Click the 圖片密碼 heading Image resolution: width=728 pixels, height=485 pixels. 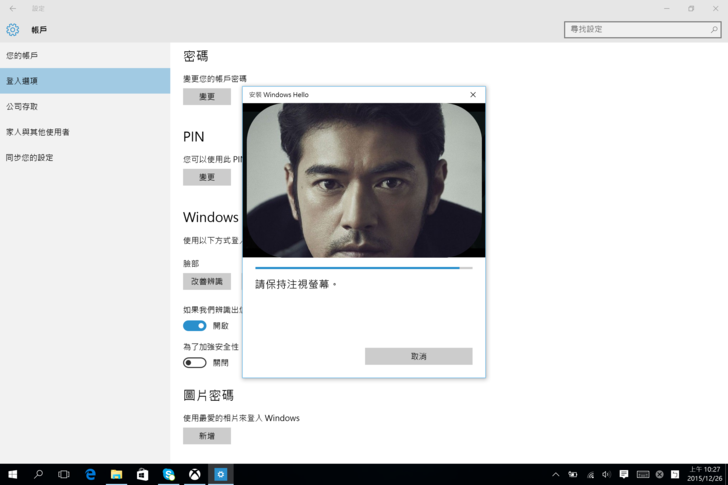[x=208, y=395]
